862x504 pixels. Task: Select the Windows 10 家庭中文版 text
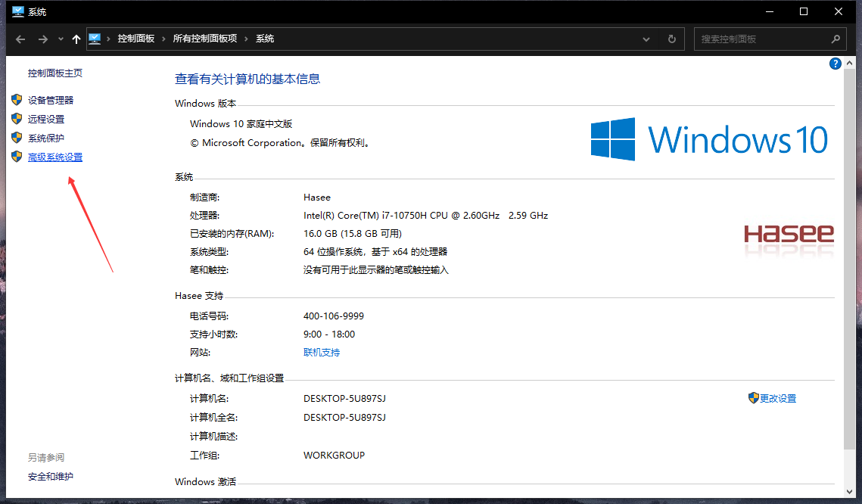point(241,123)
